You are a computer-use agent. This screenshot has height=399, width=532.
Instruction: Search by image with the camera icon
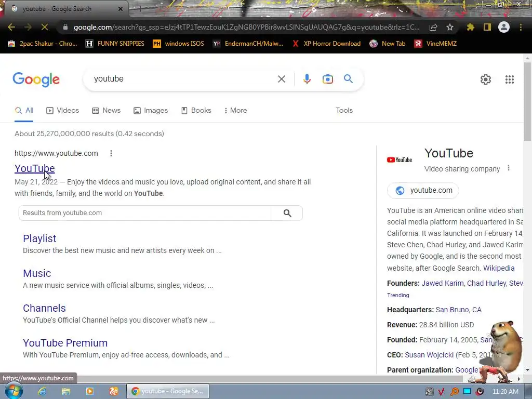click(328, 79)
